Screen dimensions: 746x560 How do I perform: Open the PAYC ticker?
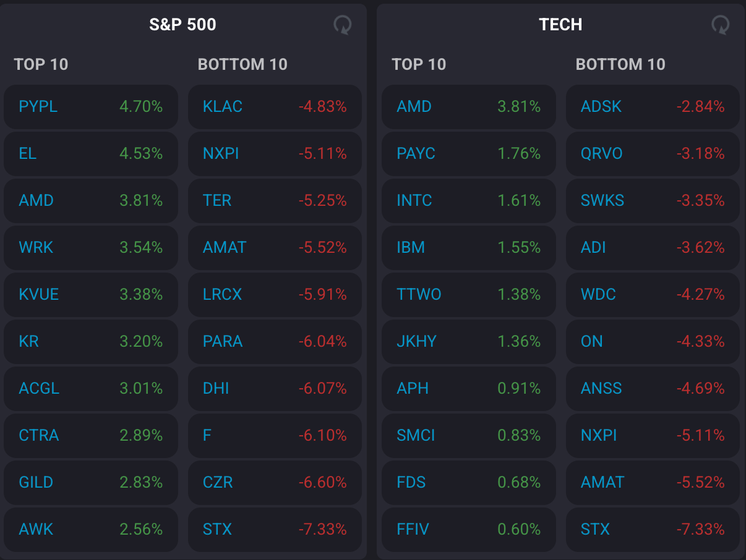point(416,153)
